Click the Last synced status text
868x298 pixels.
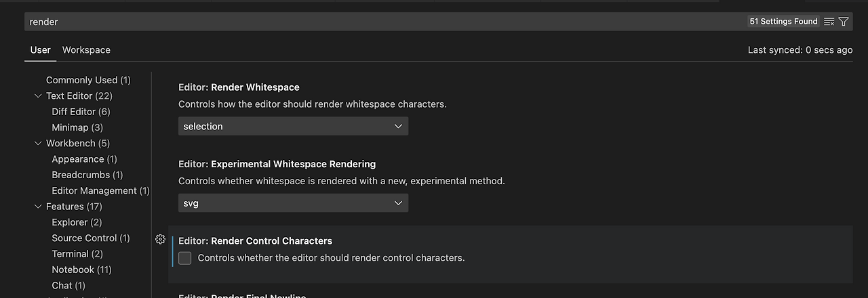point(800,50)
